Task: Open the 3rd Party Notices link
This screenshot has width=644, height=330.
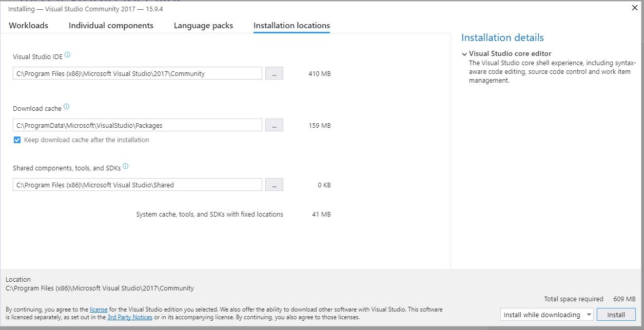Action: click(x=130, y=317)
